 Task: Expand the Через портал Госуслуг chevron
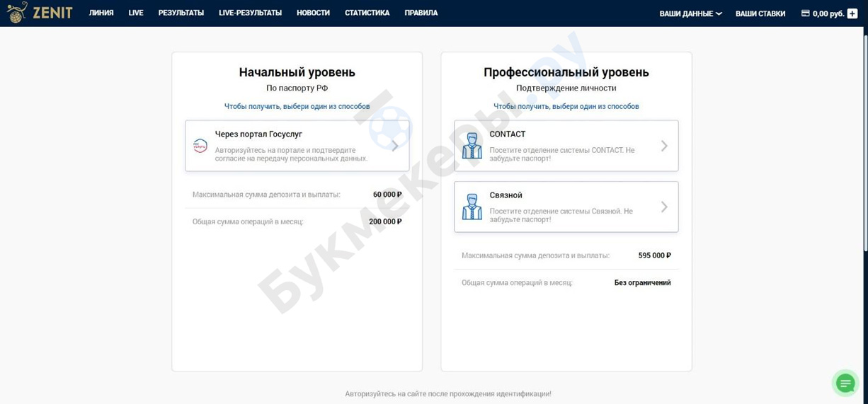coord(395,146)
